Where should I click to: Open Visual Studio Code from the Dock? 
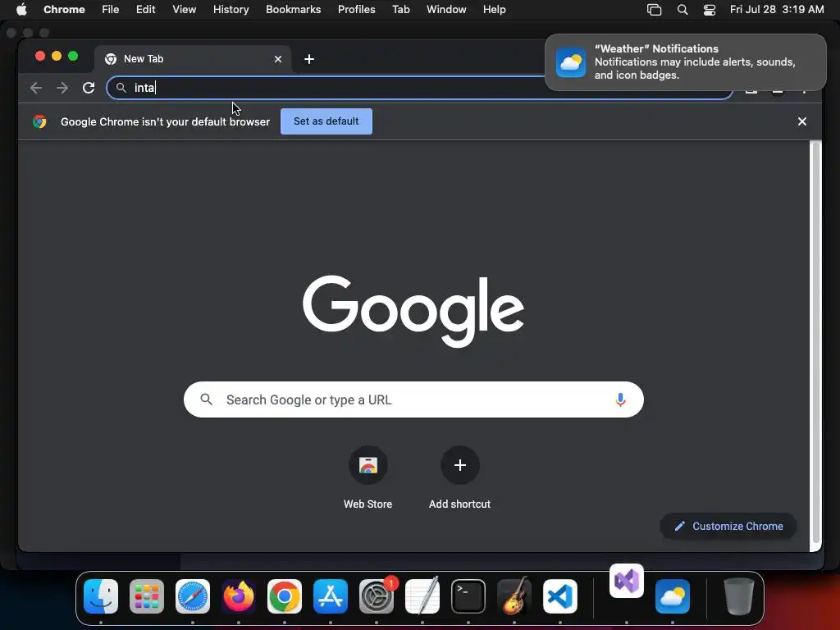560,596
